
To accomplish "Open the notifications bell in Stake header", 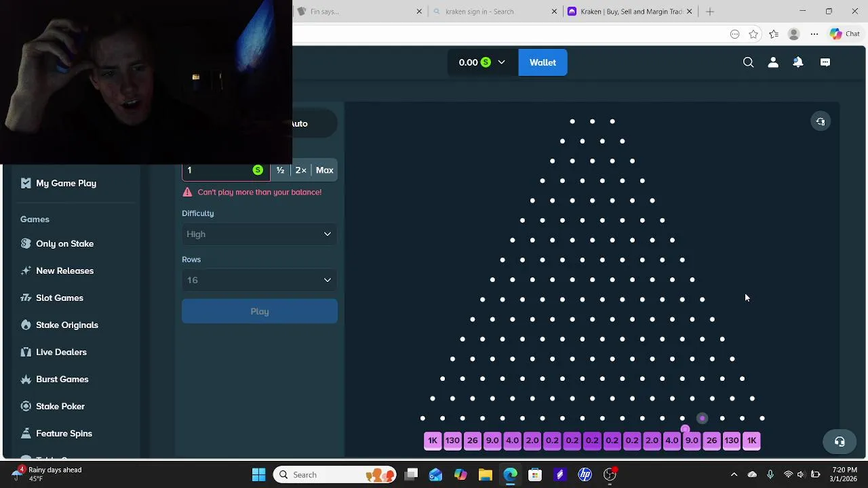I will (798, 62).
